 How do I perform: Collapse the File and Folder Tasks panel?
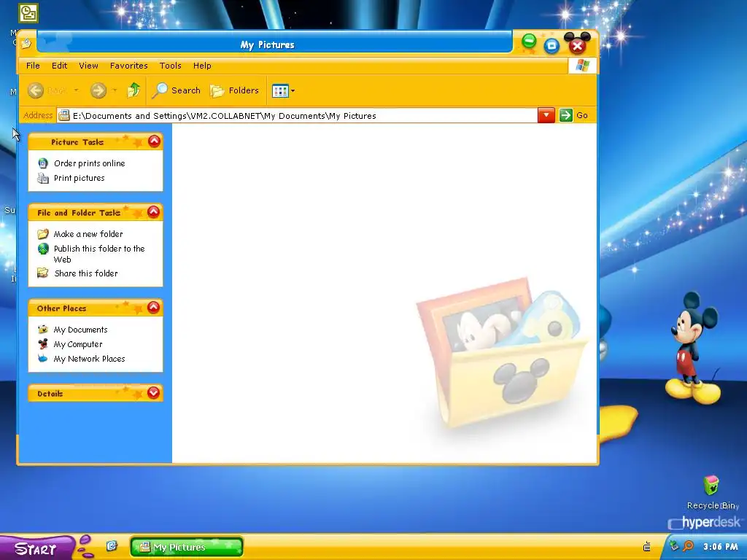point(153,212)
